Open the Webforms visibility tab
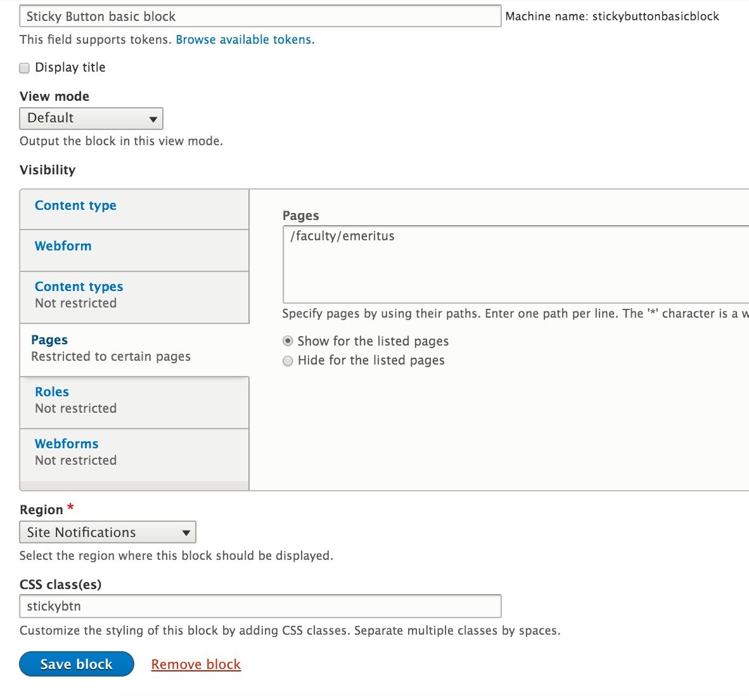This screenshot has width=749, height=700. click(x=66, y=444)
